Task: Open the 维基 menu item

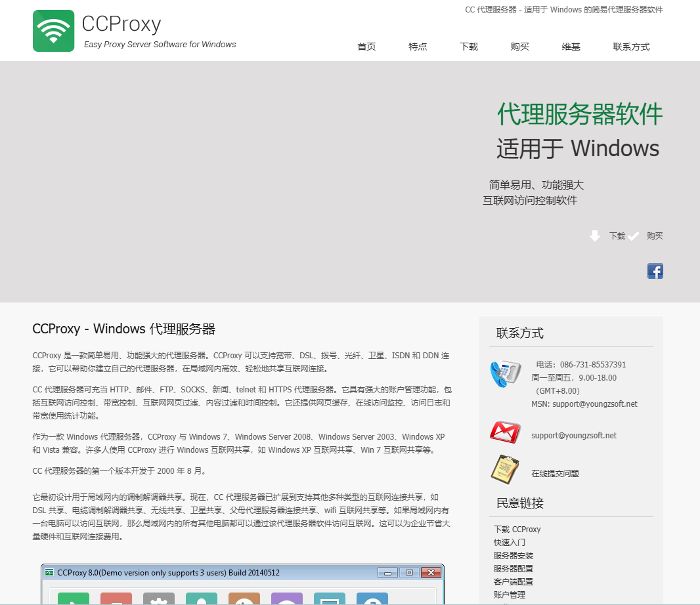Action: pyautogui.click(x=571, y=47)
